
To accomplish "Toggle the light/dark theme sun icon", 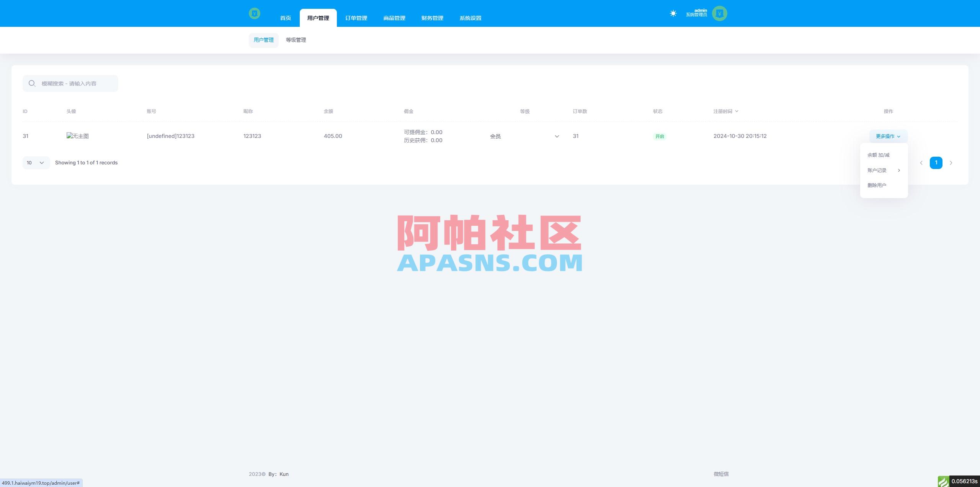I will click(673, 13).
